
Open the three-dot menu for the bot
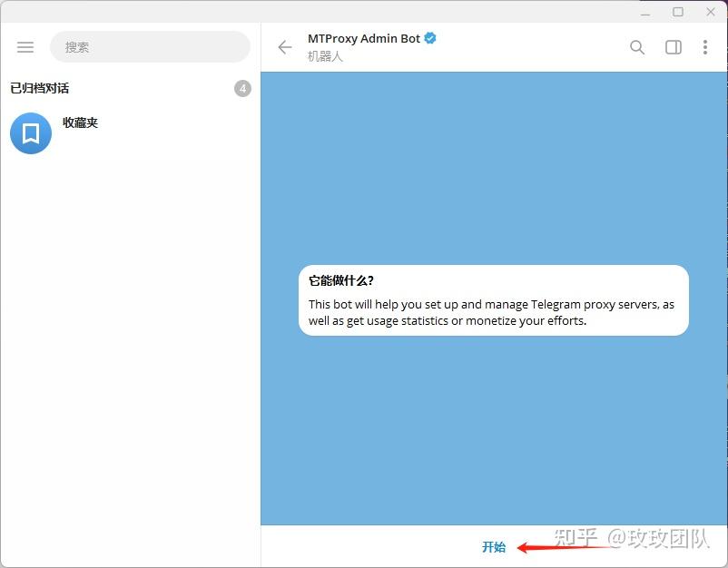click(x=705, y=46)
